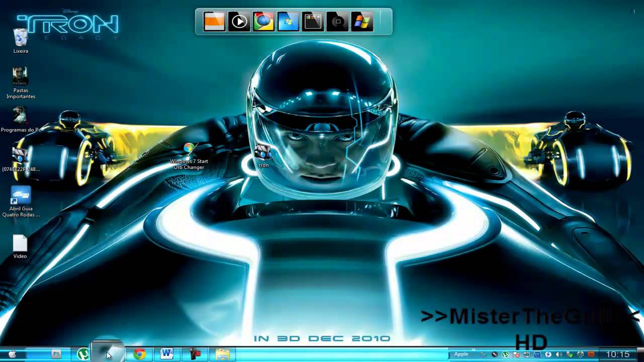Open the volume speaker tray icon

(558, 354)
